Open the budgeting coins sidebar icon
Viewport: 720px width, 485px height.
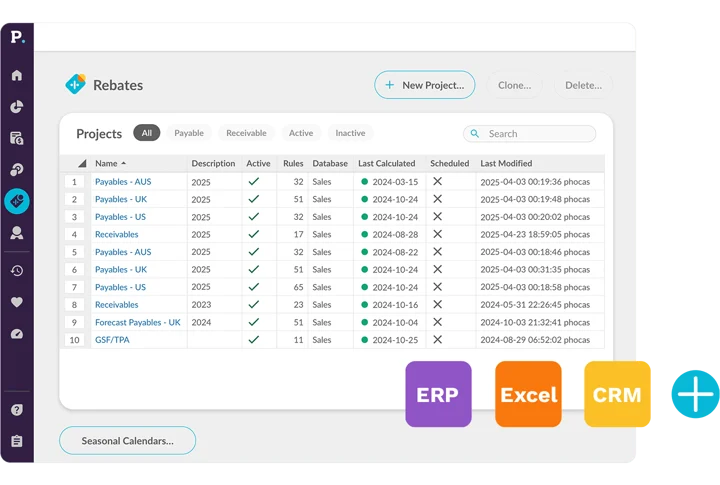tap(17, 169)
